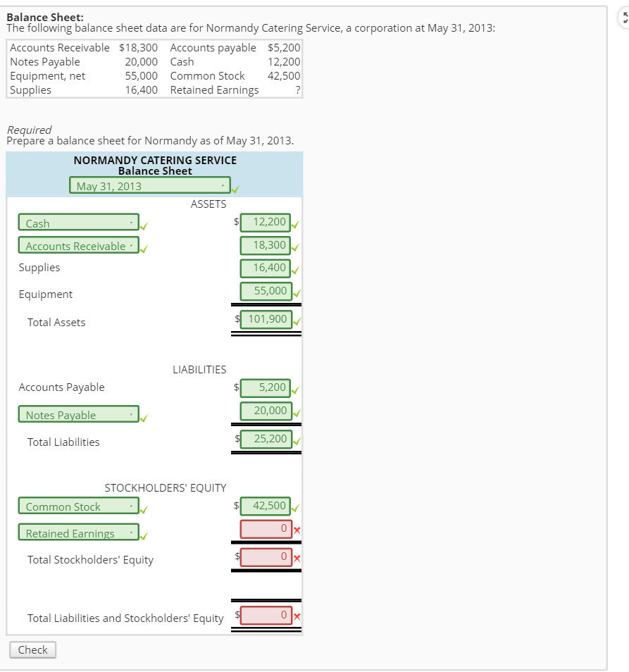This screenshot has height=672, width=629.
Task: Open the May 31, 2013 date dropdown
Action: pyautogui.click(x=149, y=186)
